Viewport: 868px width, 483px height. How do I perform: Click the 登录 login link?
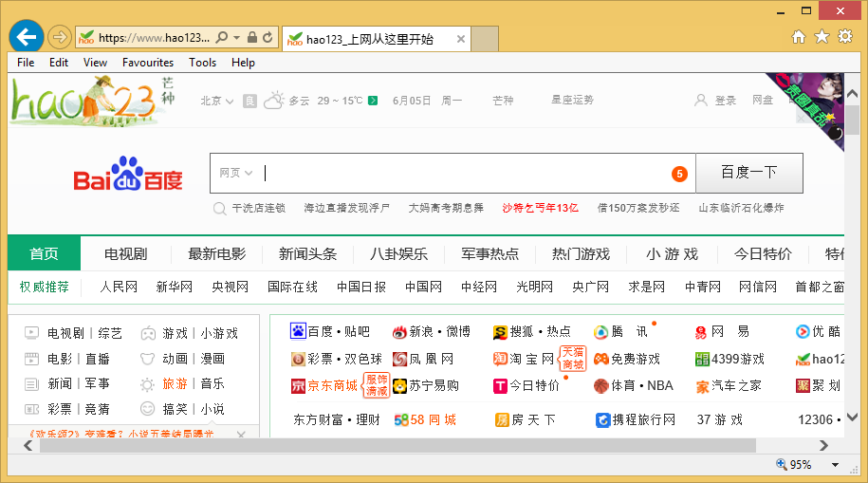point(725,101)
